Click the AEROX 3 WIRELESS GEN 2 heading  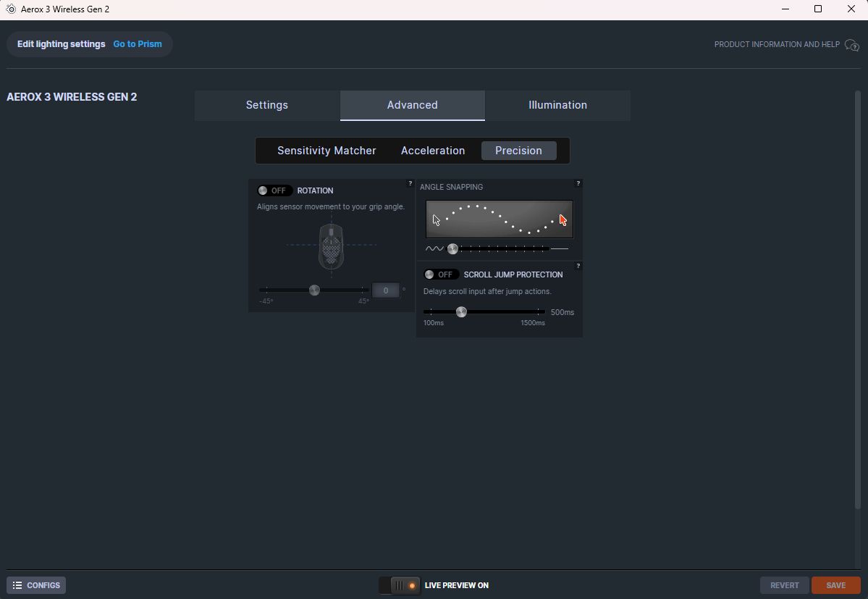(x=72, y=97)
